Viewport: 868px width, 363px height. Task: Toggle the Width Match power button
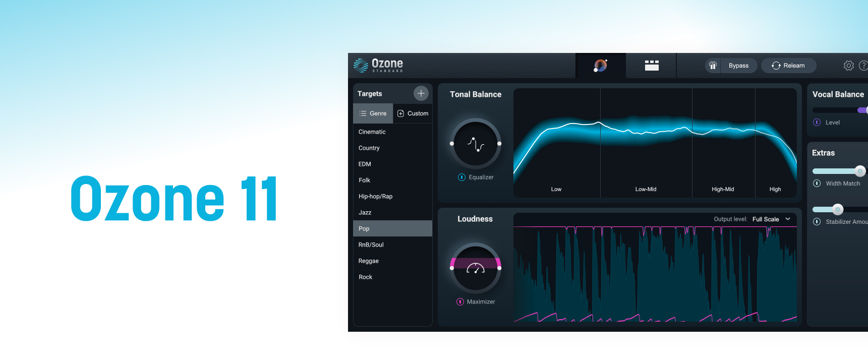pos(817,183)
